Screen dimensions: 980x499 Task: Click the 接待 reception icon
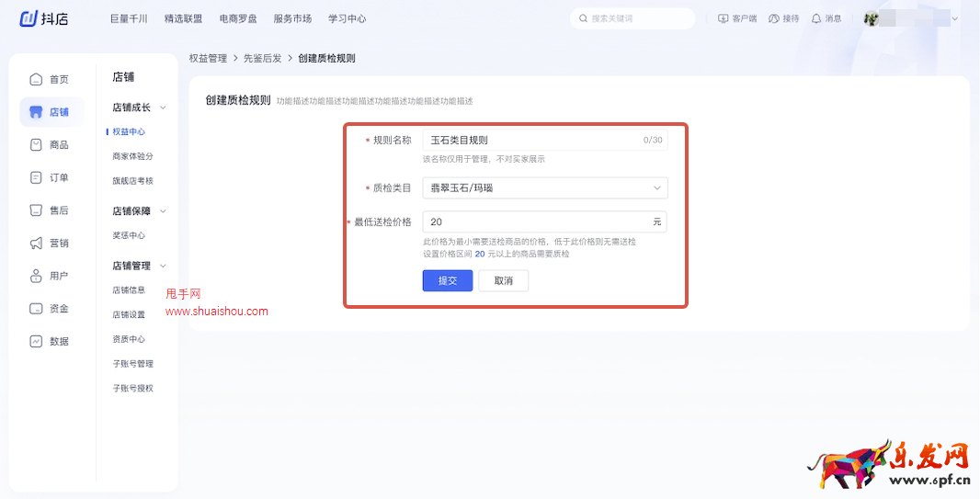[x=774, y=18]
